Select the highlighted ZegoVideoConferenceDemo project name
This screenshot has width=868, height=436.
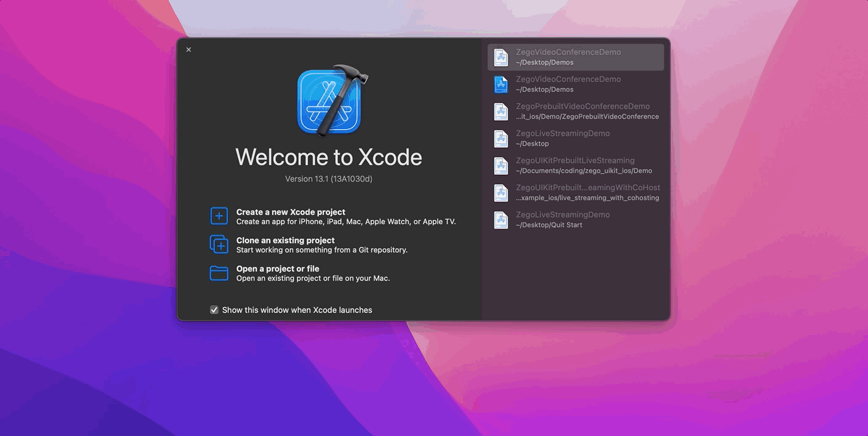(x=568, y=52)
